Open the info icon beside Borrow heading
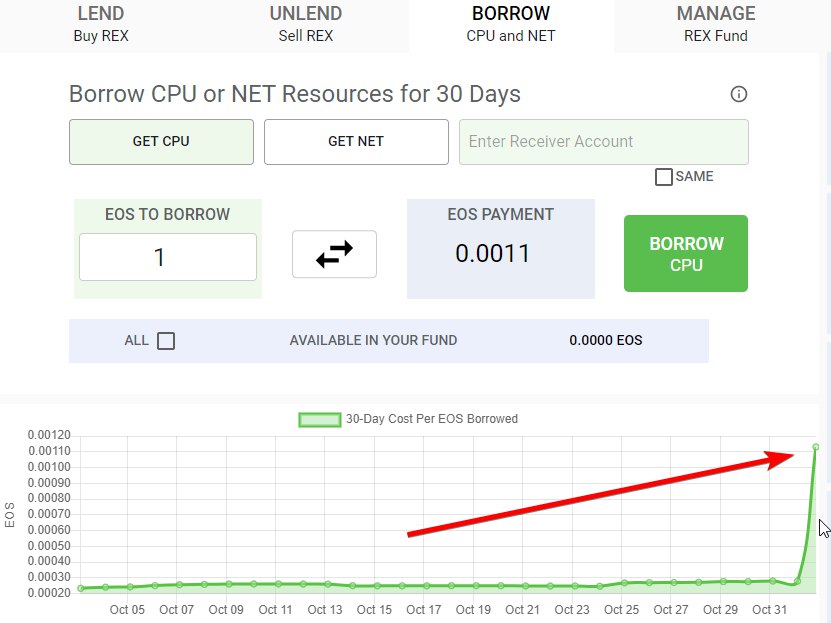Image resolution: width=831 pixels, height=623 pixels. coord(739,94)
